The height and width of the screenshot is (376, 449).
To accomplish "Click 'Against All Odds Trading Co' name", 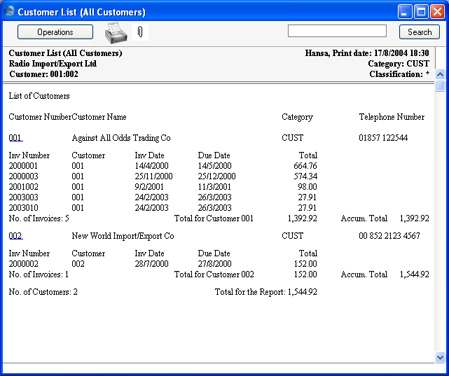I will click(121, 138).
